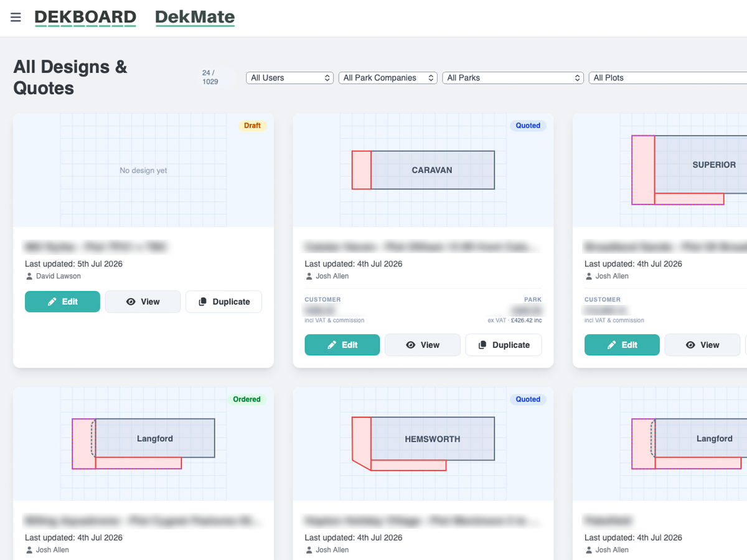Edit the SUPERIOR design
Image resolution: width=747 pixels, height=560 pixels.
coord(622,345)
